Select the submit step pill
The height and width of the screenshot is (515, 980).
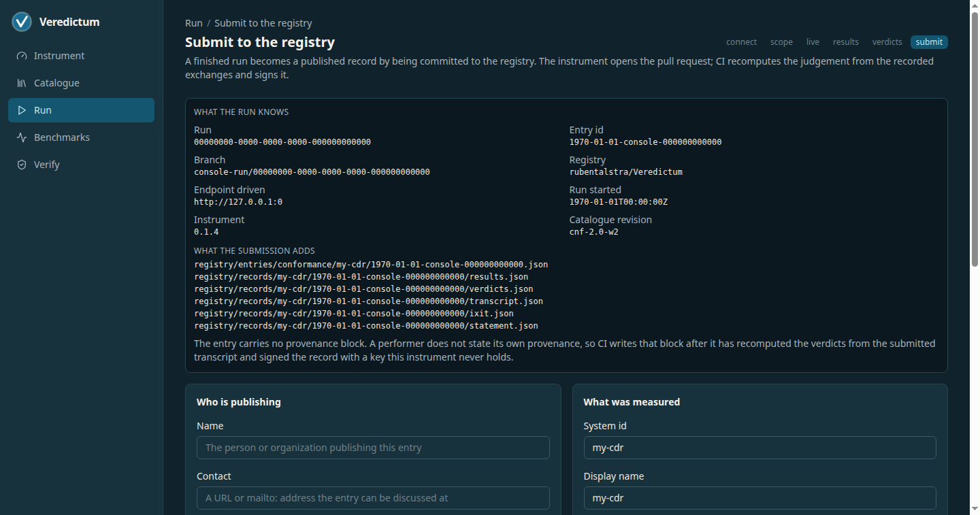tap(929, 42)
